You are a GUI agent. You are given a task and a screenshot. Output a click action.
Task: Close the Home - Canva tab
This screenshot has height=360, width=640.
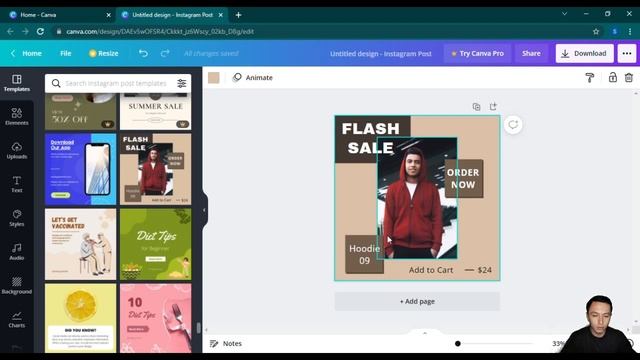coord(109,15)
